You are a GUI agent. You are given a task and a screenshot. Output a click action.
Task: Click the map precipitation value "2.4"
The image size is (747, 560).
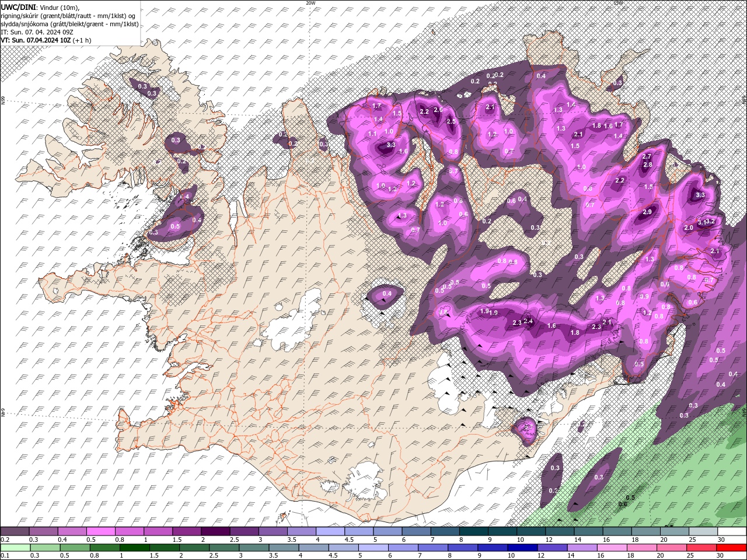529,321
